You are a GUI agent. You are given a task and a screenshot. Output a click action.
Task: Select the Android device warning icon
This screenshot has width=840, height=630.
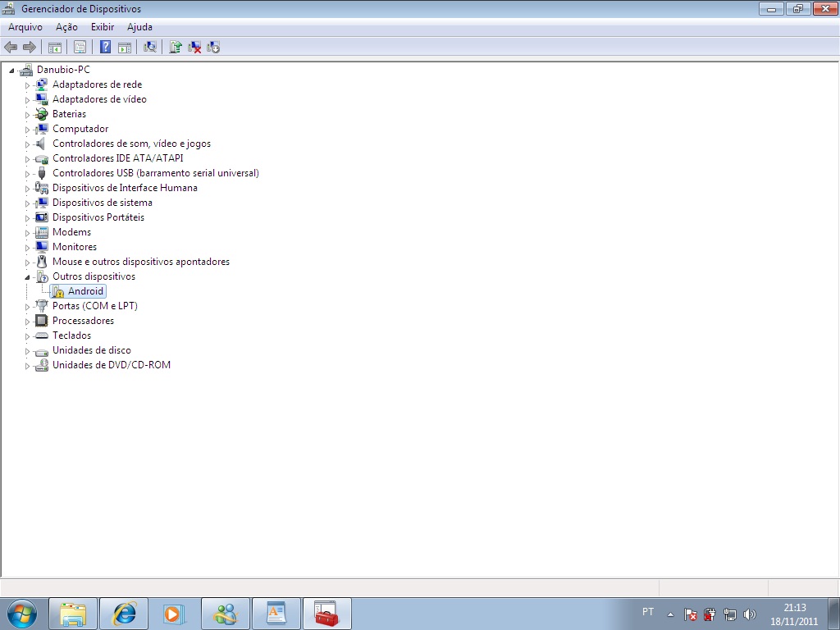click(x=58, y=291)
